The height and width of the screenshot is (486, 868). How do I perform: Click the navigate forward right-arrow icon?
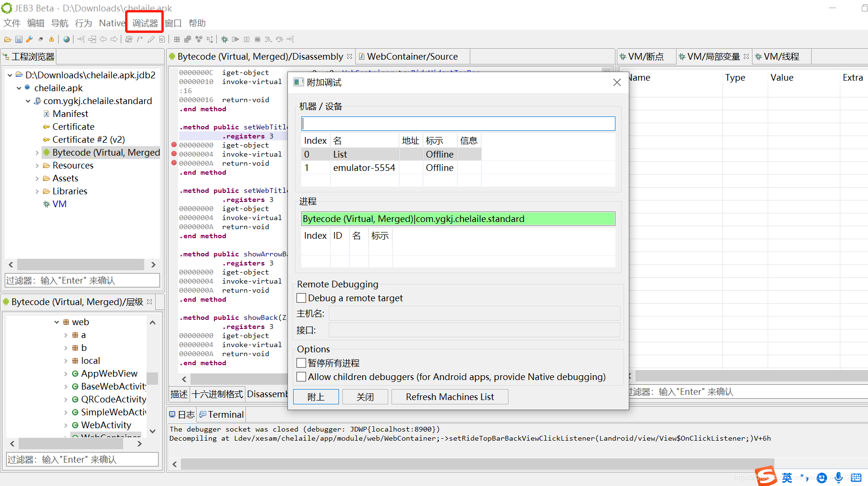[114, 39]
